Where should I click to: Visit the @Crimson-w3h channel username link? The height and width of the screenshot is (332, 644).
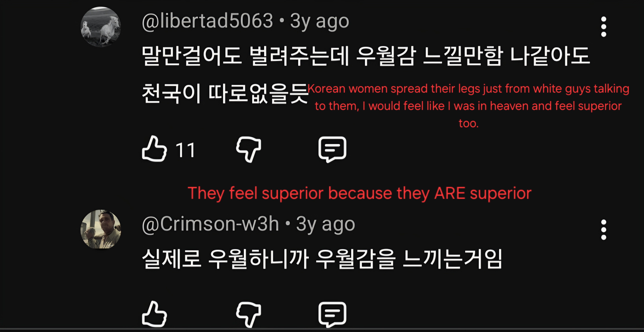coord(210,224)
